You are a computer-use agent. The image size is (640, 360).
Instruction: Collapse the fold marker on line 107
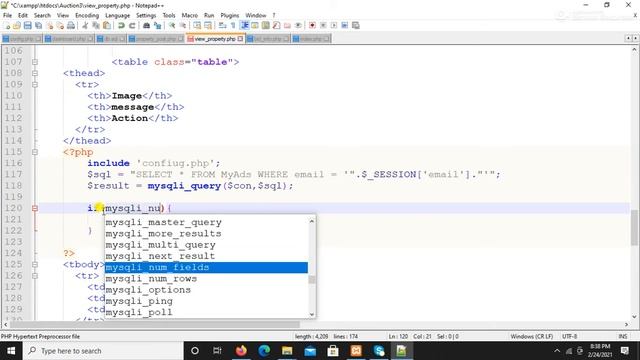pyautogui.click(x=35, y=62)
